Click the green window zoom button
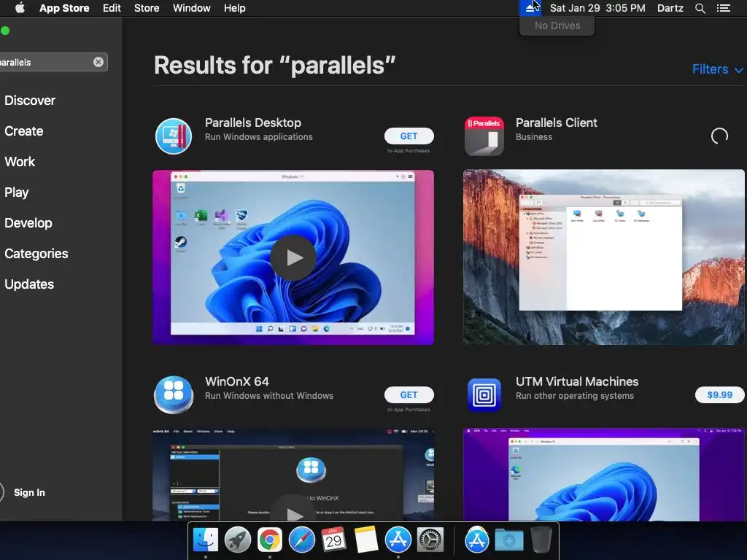 pyautogui.click(x=5, y=31)
